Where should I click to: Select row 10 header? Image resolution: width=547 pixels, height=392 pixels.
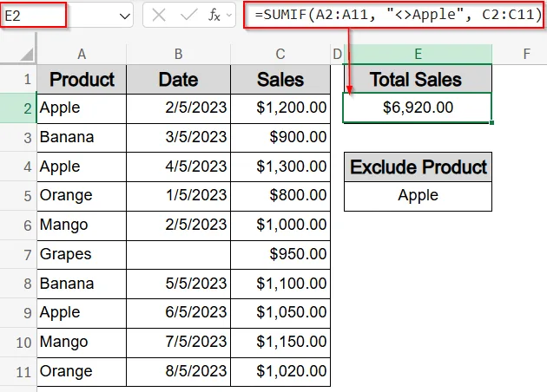pos(18,343)
